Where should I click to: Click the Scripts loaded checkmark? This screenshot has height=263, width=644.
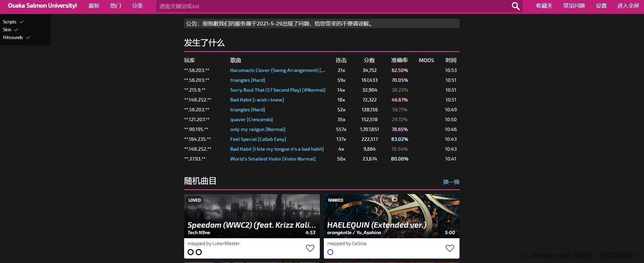pos(22,22)
